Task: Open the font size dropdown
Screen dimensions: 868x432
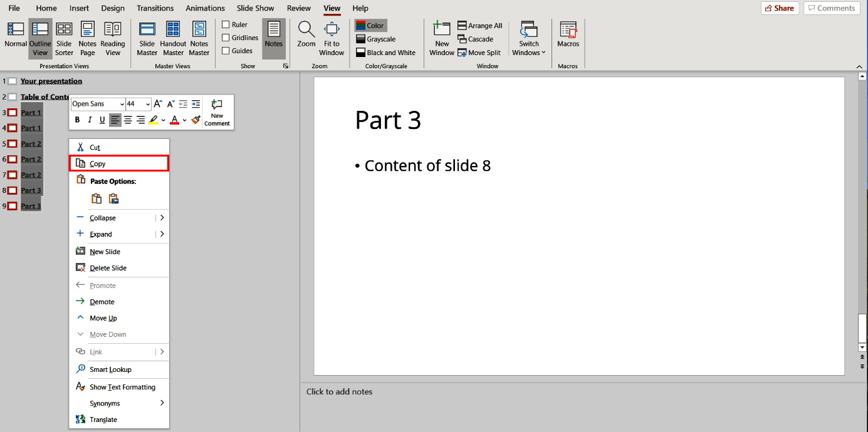Action: click(147, 103)
